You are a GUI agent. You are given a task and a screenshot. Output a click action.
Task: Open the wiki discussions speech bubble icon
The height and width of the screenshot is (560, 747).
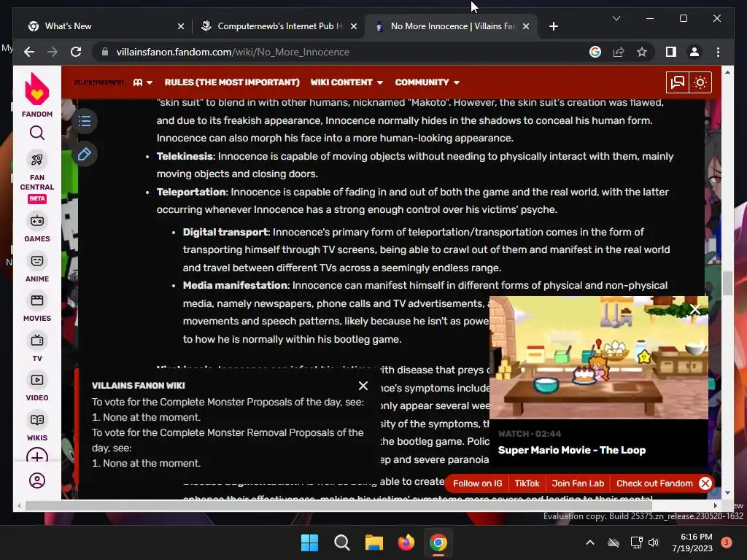coord(677,82)
